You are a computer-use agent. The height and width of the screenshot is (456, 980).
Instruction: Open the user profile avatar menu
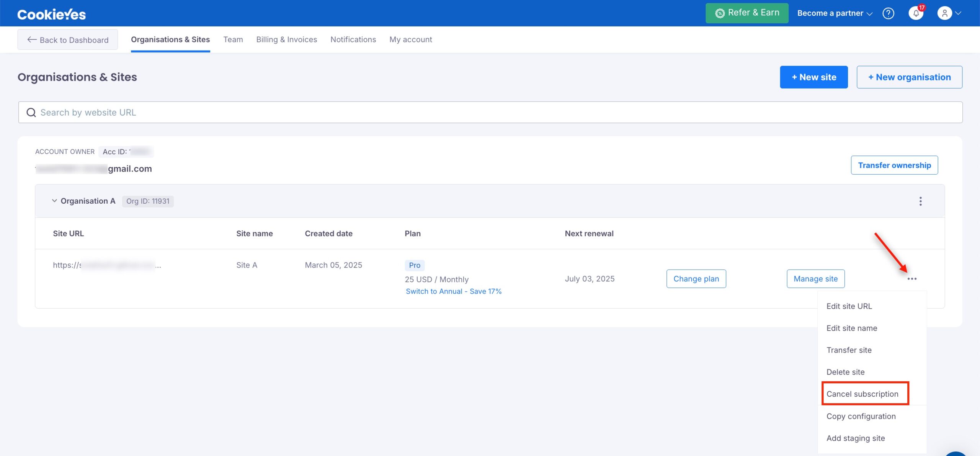(x=949, y=13)
